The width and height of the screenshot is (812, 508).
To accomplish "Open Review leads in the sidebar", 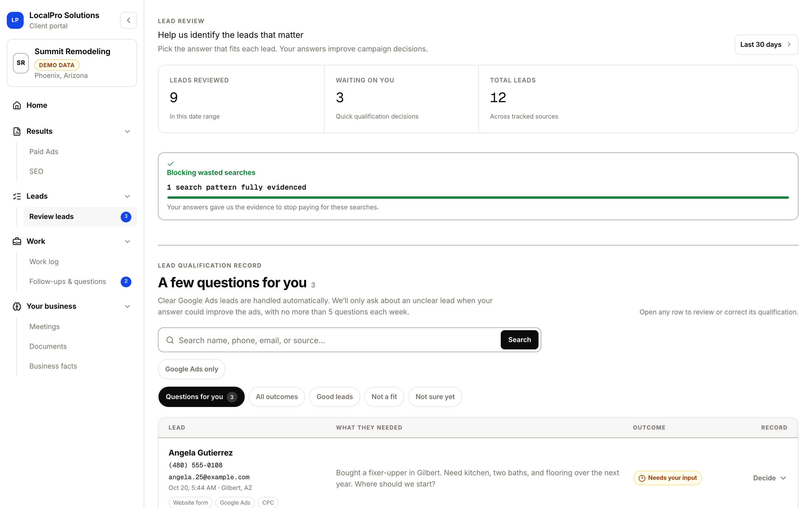I will (x=80, y=217).
